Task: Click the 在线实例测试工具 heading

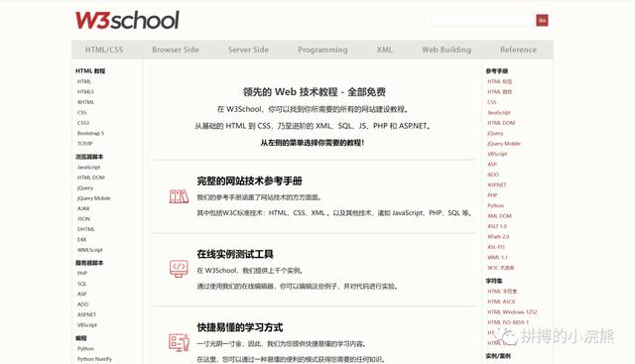Action: [x=235, y=254]
